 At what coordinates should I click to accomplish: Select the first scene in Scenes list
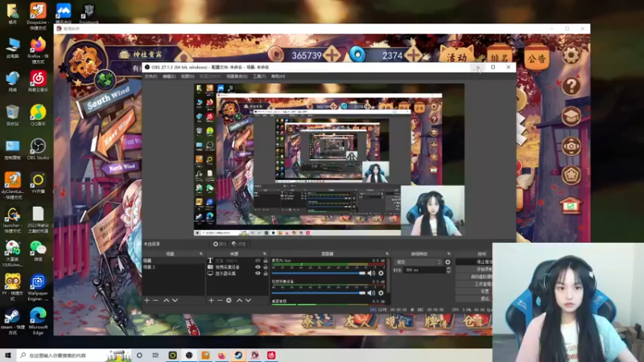coord(173,261)
